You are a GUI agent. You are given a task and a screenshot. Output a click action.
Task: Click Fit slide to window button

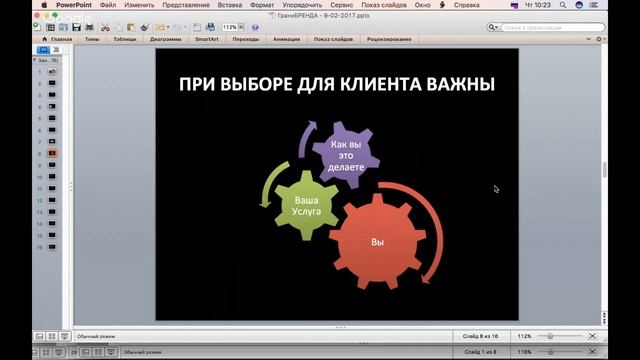592,336
